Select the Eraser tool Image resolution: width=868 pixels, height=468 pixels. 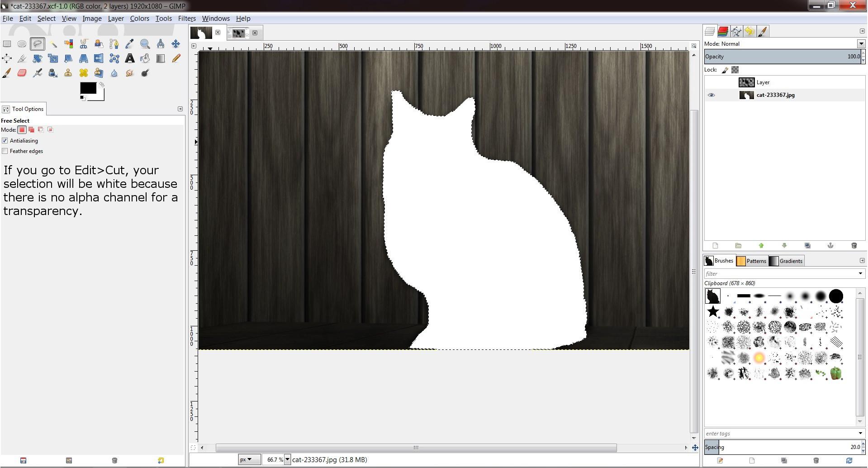(22, 73)
